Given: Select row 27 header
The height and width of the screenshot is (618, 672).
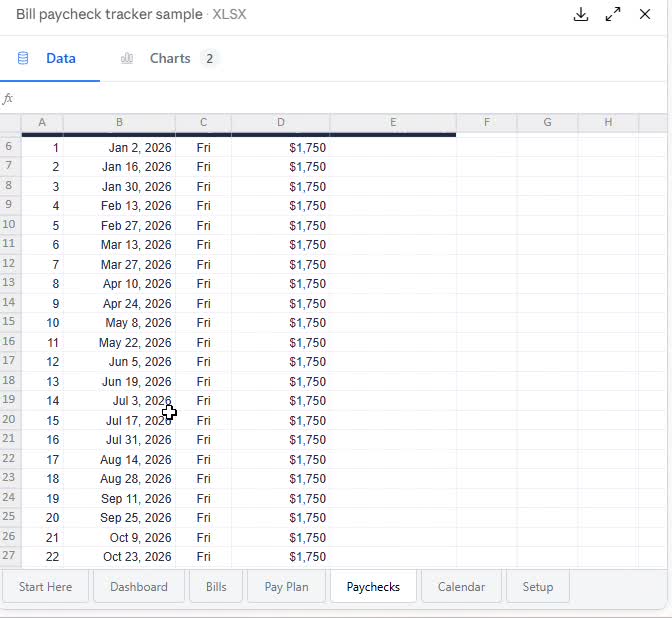Looking at the screenshot, I should [x=10, y=556].
